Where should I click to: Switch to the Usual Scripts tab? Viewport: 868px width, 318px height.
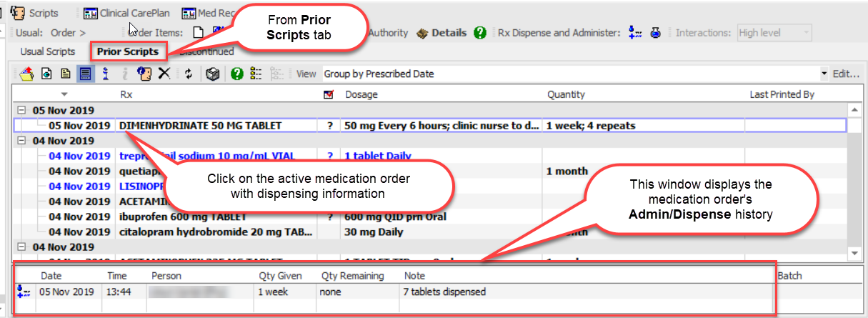tap(47, 51)
